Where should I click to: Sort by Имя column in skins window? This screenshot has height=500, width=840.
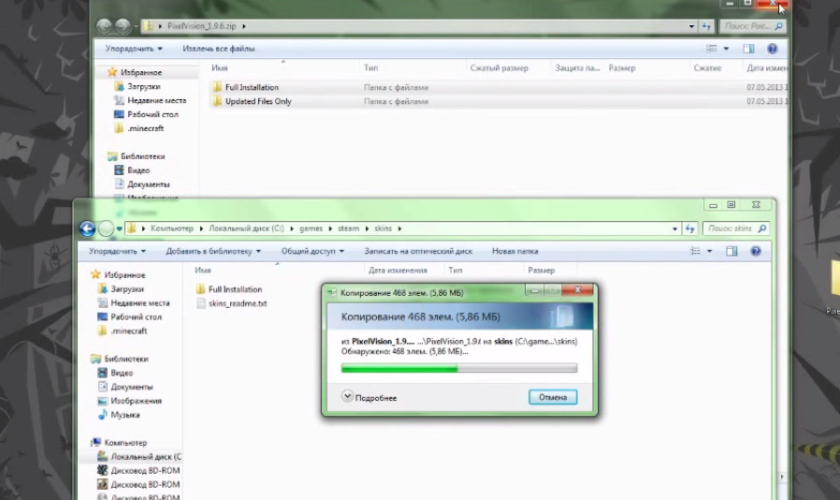click(202, 271)
